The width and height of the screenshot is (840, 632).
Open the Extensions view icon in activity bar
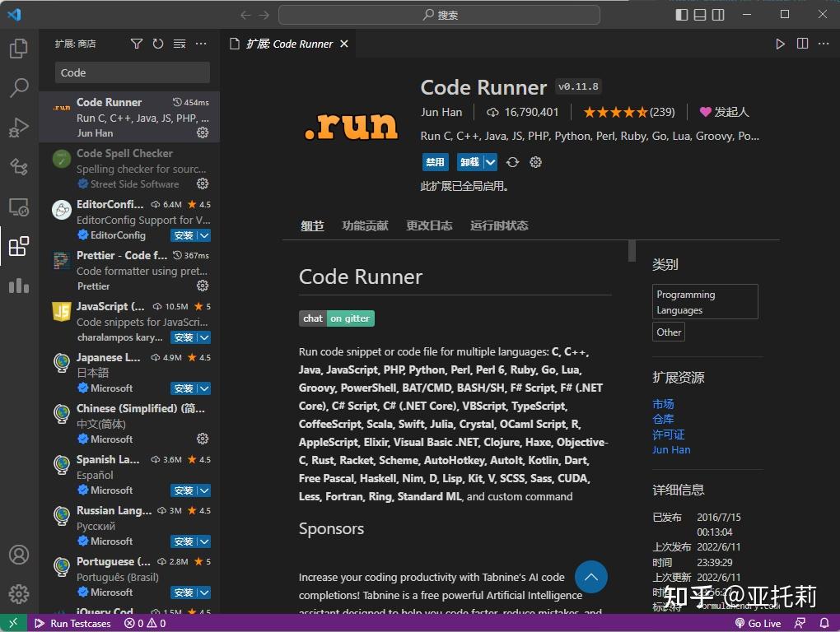(19, 245)
